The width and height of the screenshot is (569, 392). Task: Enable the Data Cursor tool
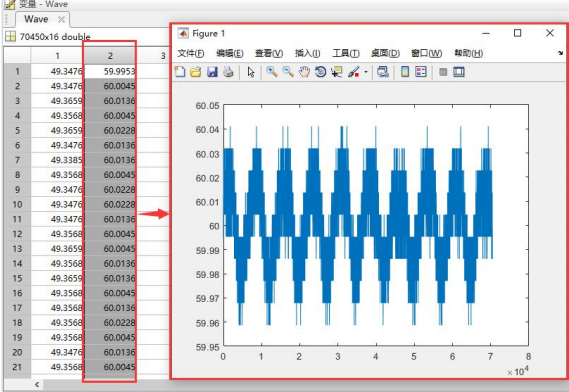337,72
